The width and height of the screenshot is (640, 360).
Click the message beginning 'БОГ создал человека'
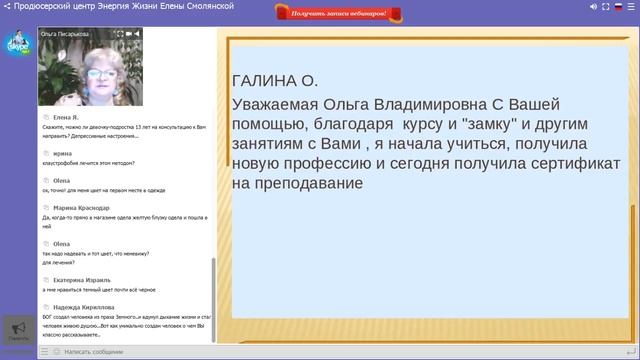coord(127,326)
